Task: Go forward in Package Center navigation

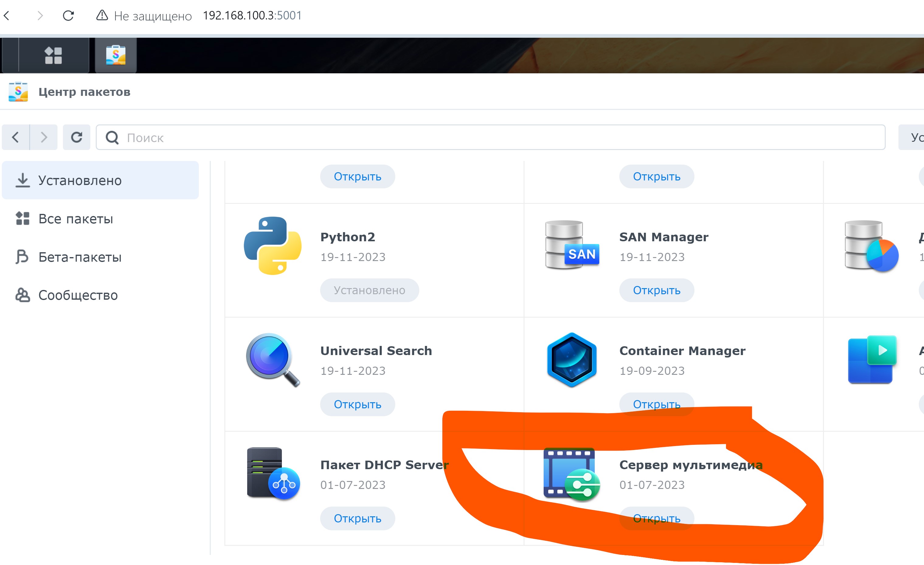Action: pos(44,137)
